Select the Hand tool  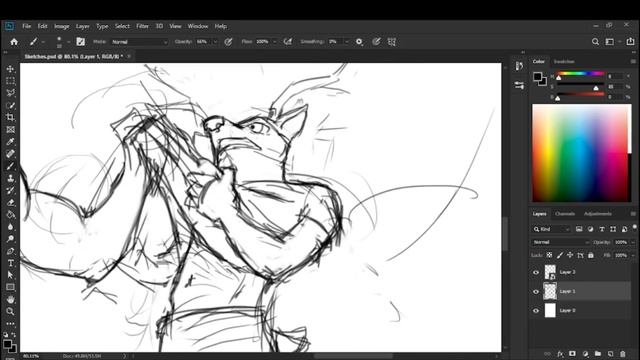pos(11,299)
